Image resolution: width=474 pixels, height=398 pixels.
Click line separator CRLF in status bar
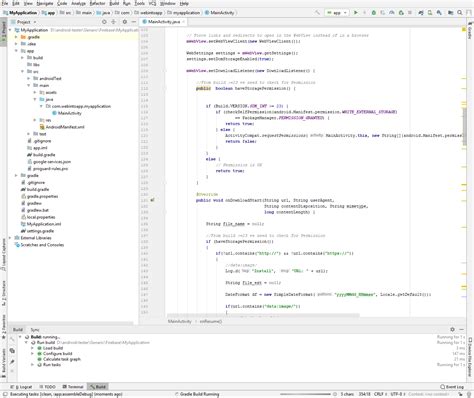[x=379, y=394]
